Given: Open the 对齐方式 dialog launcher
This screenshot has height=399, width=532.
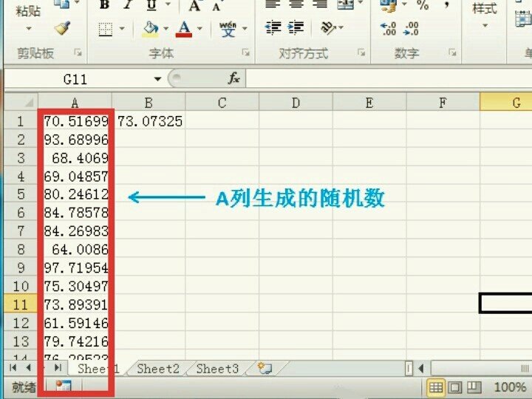Looking at the screenshot, I should pos(361,52).
